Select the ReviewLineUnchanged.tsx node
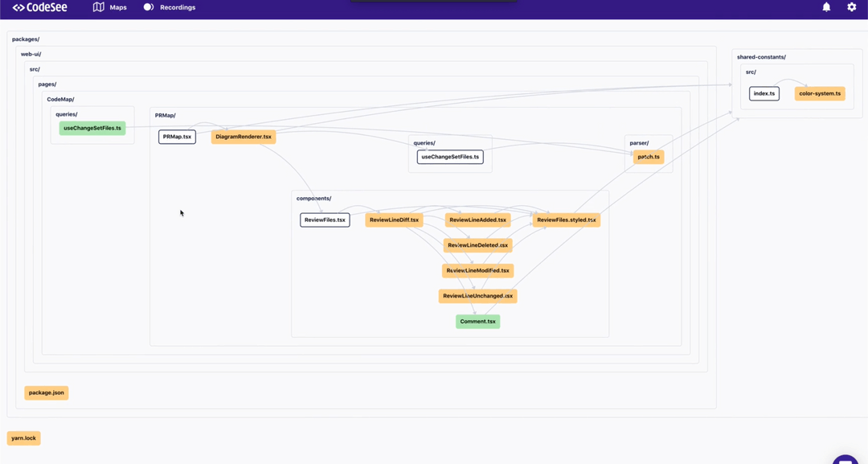Screen dimensions: 868x464 click(x=478, y=295)
